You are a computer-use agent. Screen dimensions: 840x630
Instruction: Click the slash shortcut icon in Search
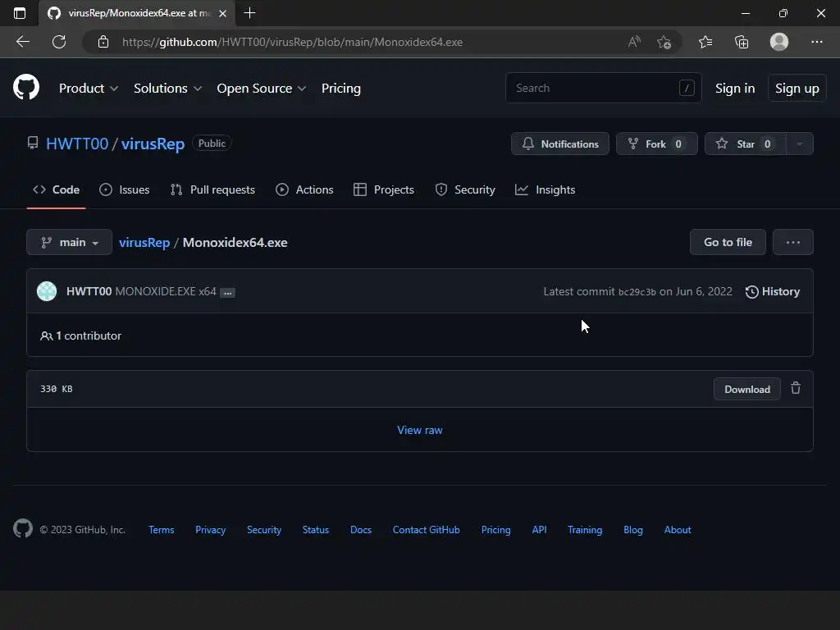point(687,88)
